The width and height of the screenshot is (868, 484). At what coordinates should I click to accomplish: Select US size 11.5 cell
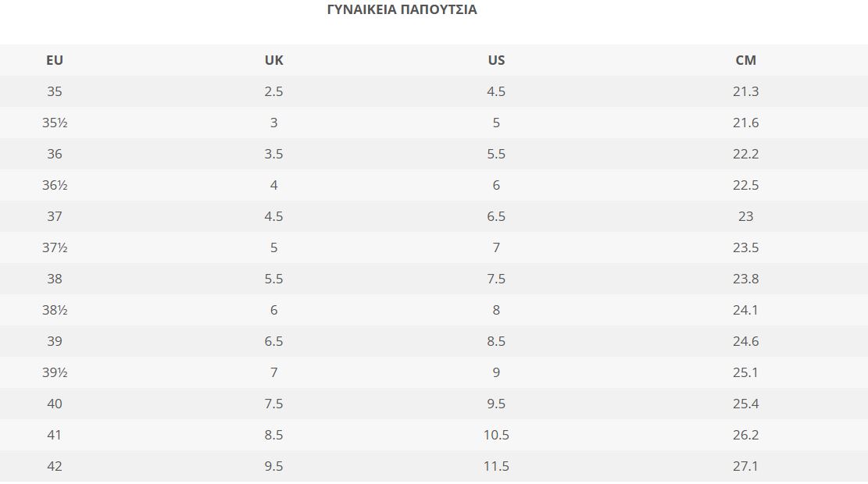click(x=496, y=466)
